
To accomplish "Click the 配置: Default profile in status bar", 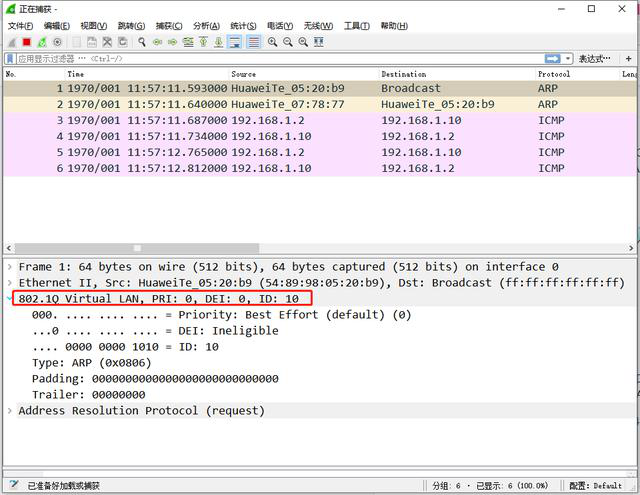I will coord(594,485).
